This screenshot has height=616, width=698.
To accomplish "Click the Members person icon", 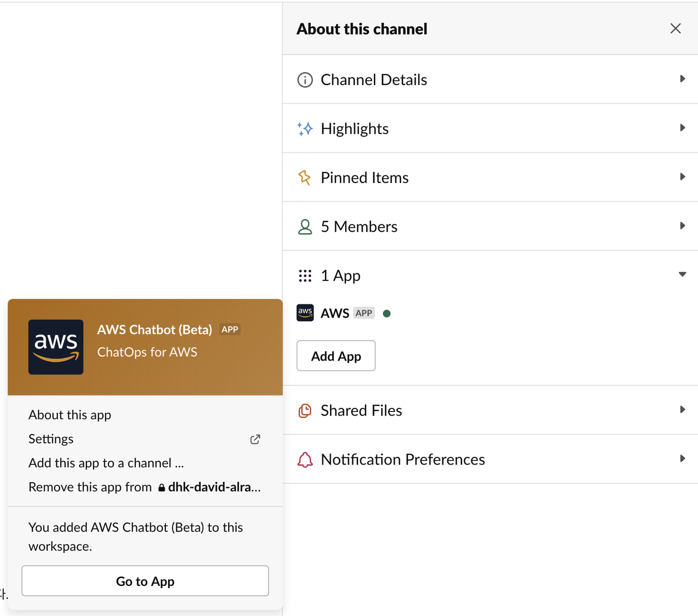I will pos(305,226).
